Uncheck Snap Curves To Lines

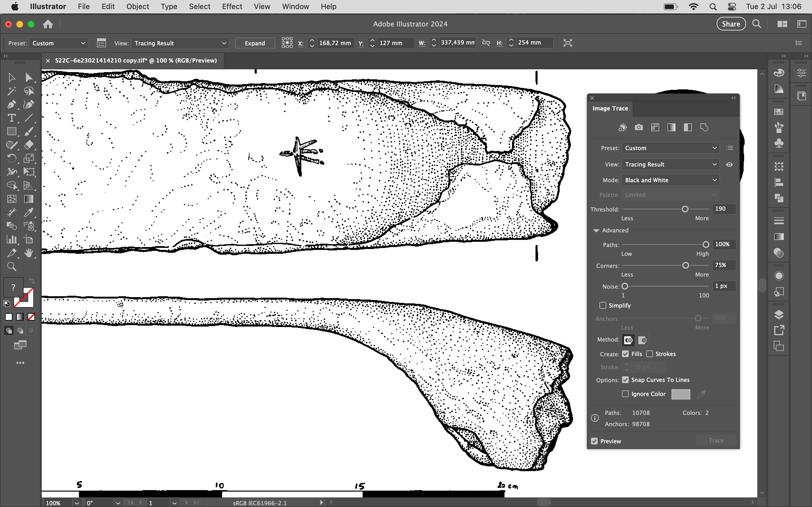[625, 380]
